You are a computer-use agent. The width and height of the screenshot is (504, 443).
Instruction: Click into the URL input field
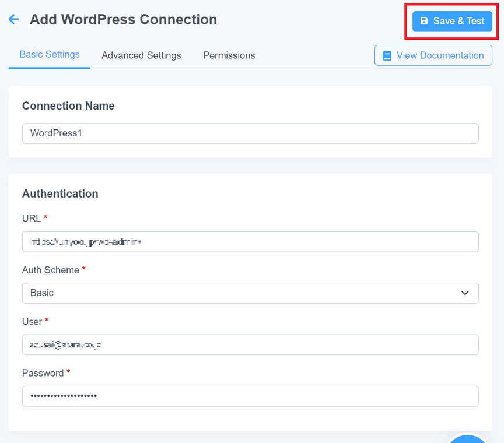pos(250,241)
